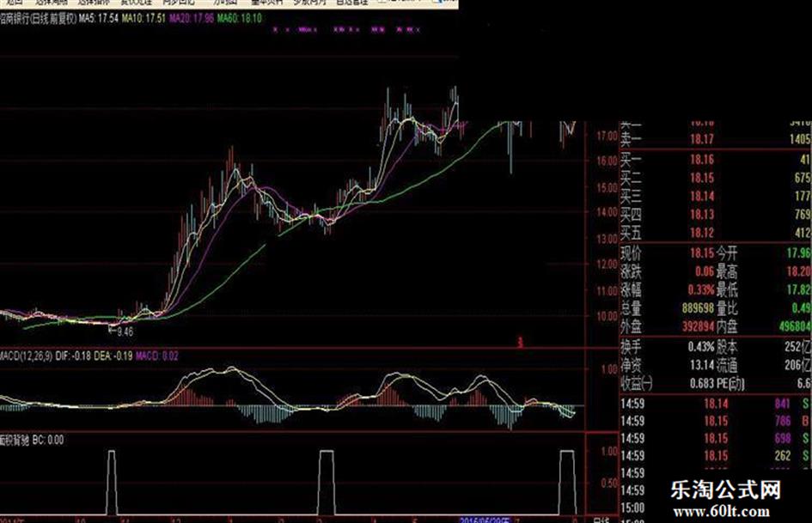Click the 内盘 value 496804
Image resolution: width=812 pixels, height=523 pixels.
795,326
